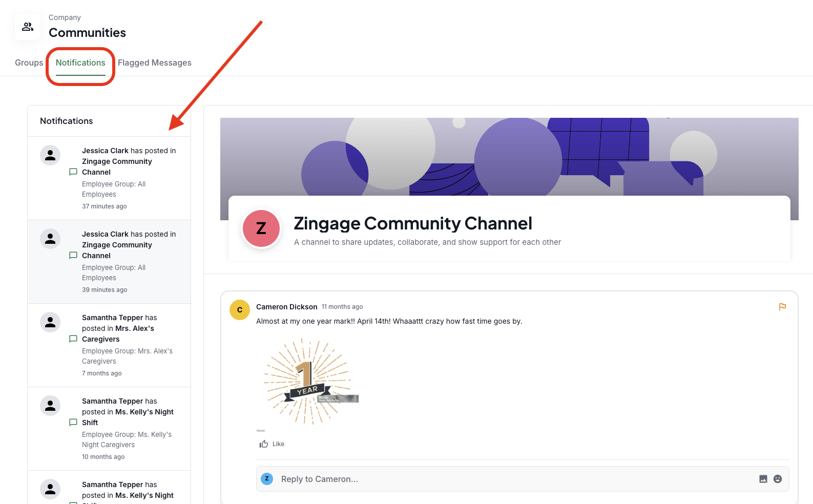Image resolution: width=813 pixels, height=504 pixels.
Task: Click the '11 months ago' timestamp
Action: click(342, 307)
